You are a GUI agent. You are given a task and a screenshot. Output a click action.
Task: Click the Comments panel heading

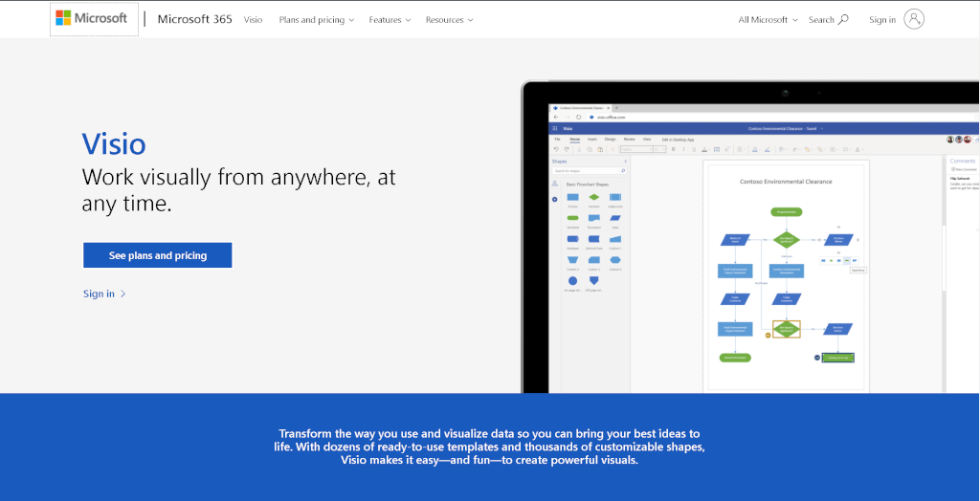click(963, 162)
